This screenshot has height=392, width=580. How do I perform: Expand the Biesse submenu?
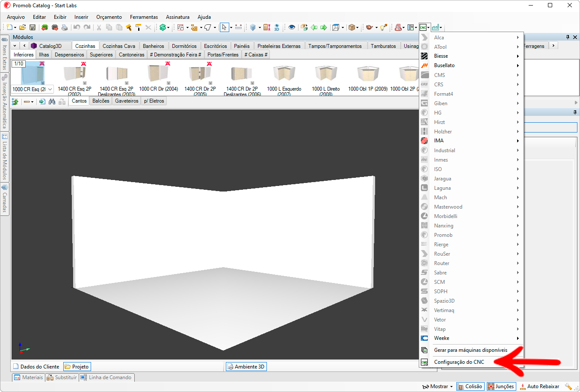pyautogui.click(x=471, y=56)
